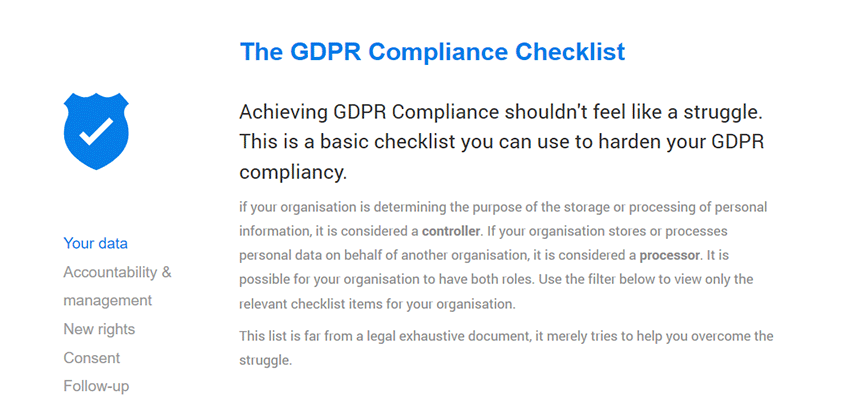Click the "possible for your organisation" text

tap(330, 279)
